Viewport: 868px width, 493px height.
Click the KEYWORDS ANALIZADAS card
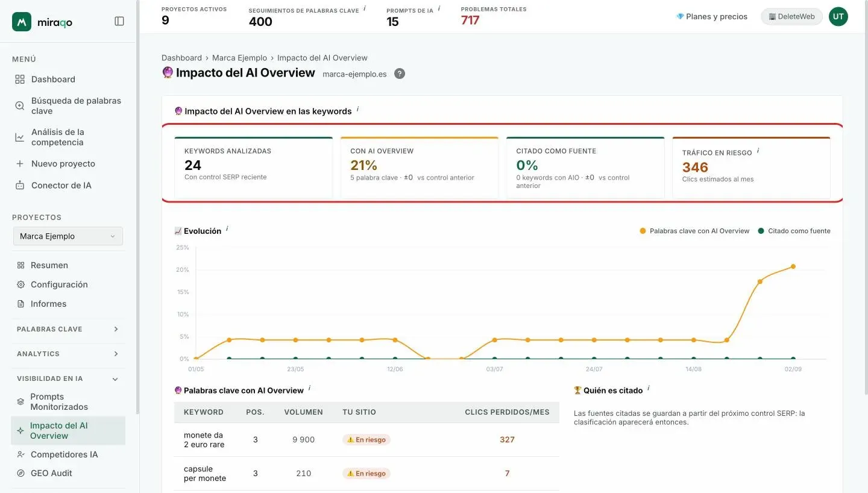tap(253, 167)
